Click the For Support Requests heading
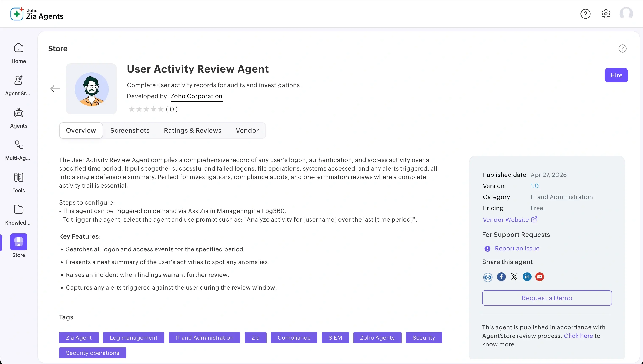Image resolution: width=643 pixels, height=364 pixels. click(516, 235)
